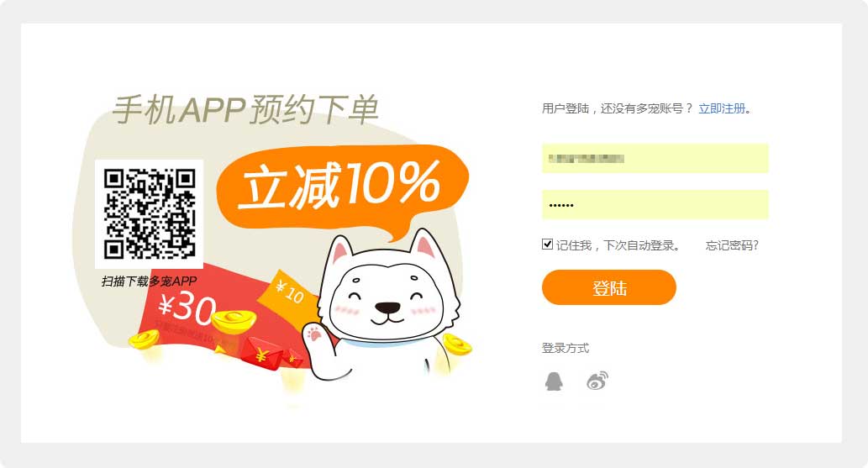The width and height of the screenshot is (868, 468).
Task: Click the 立减10% orange speech bubble
Action: tap(342, 187)
